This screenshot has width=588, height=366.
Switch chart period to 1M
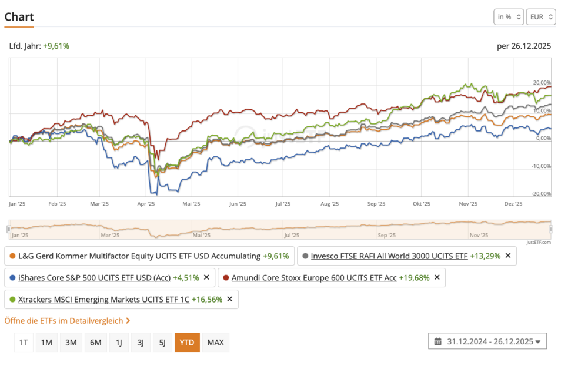coord(46,343)
